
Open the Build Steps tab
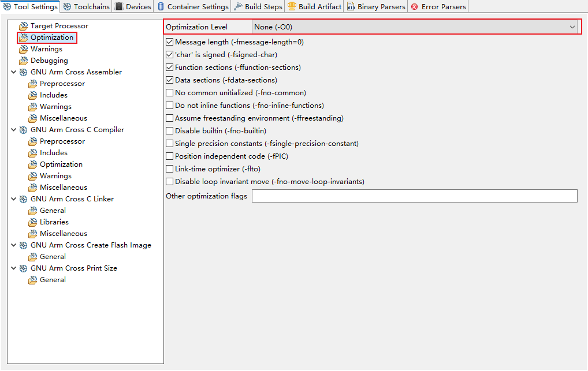coord(258,7)
